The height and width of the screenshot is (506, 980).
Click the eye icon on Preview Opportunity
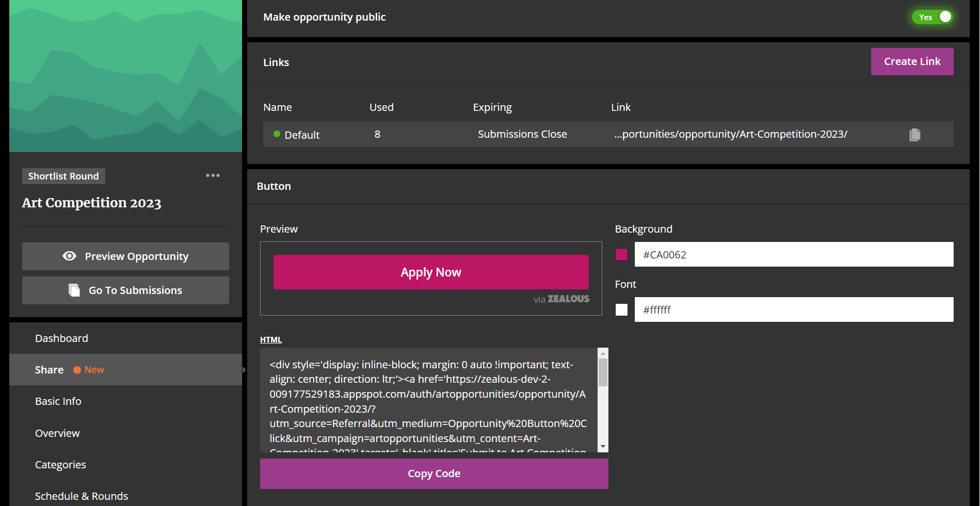(70, 256)
